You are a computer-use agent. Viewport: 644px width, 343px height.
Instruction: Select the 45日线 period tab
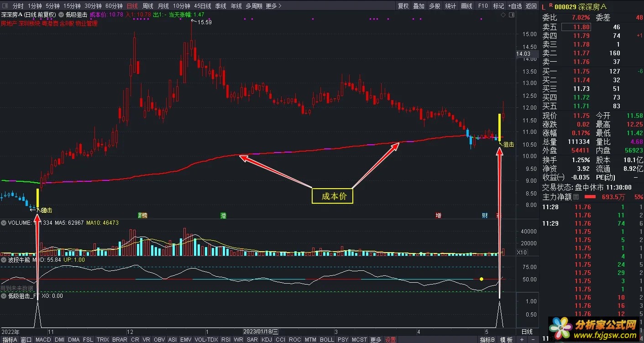click(203, 6)
